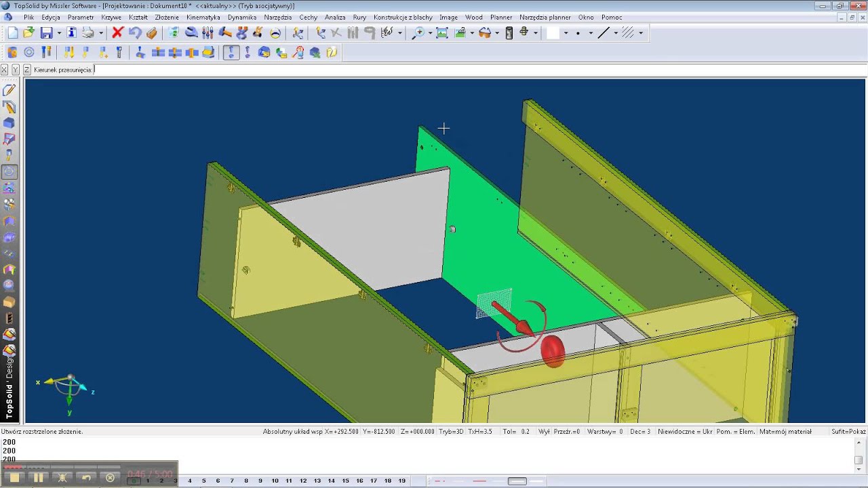
Task: Stop the screen recording
Action: 15,477
